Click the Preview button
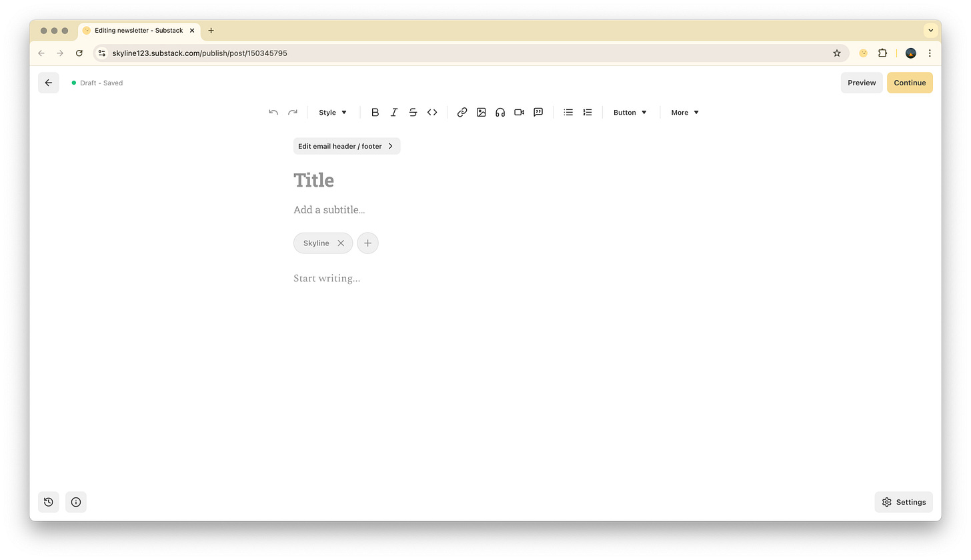The height and width of the screenshot is (560, 971). [862, 83]
